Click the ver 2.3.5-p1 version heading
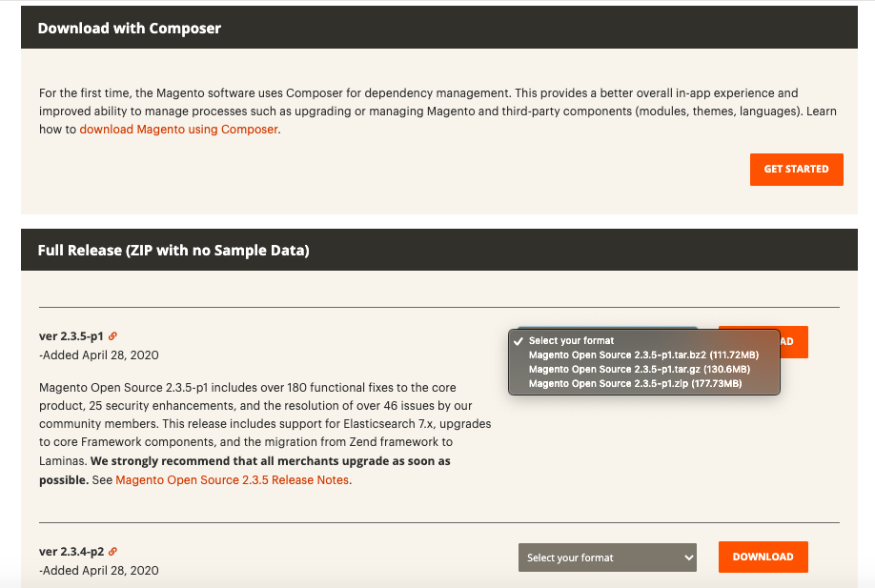 point(69,335)
